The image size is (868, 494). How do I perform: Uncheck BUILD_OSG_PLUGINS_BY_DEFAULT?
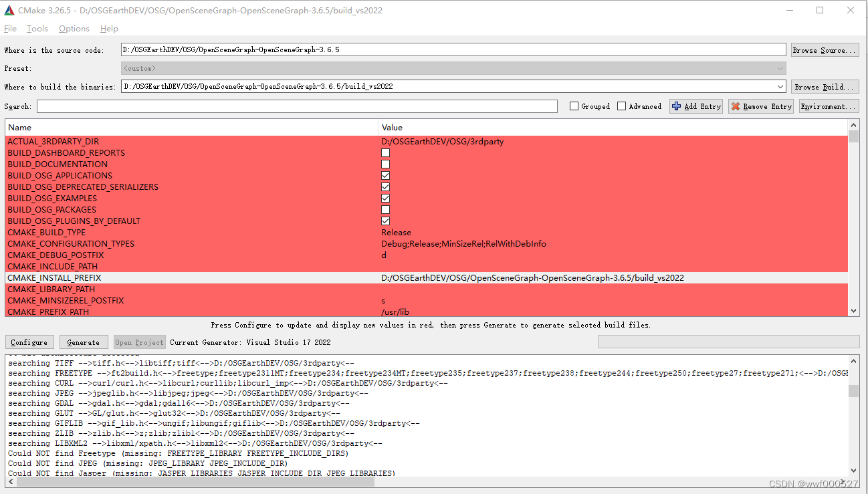tap(385, 221)
